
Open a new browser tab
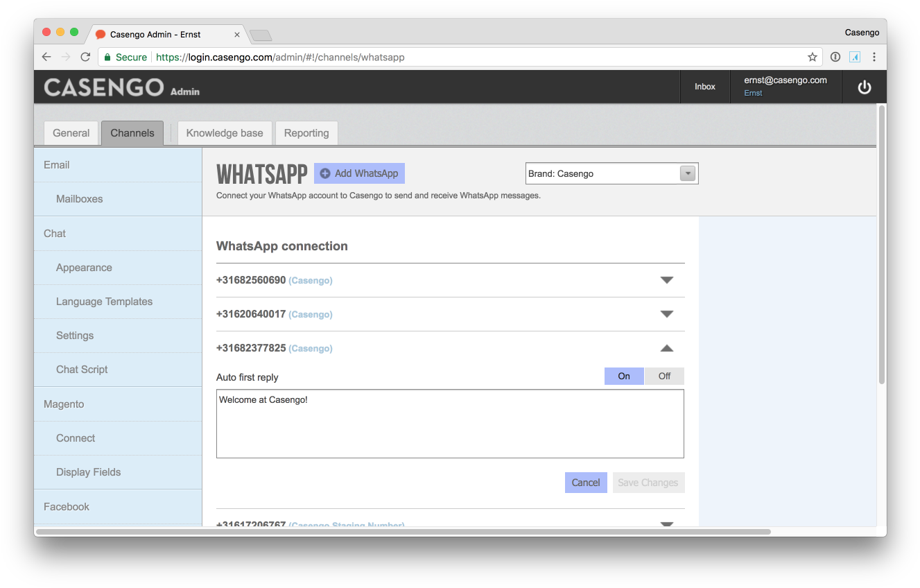click(261, 35)
